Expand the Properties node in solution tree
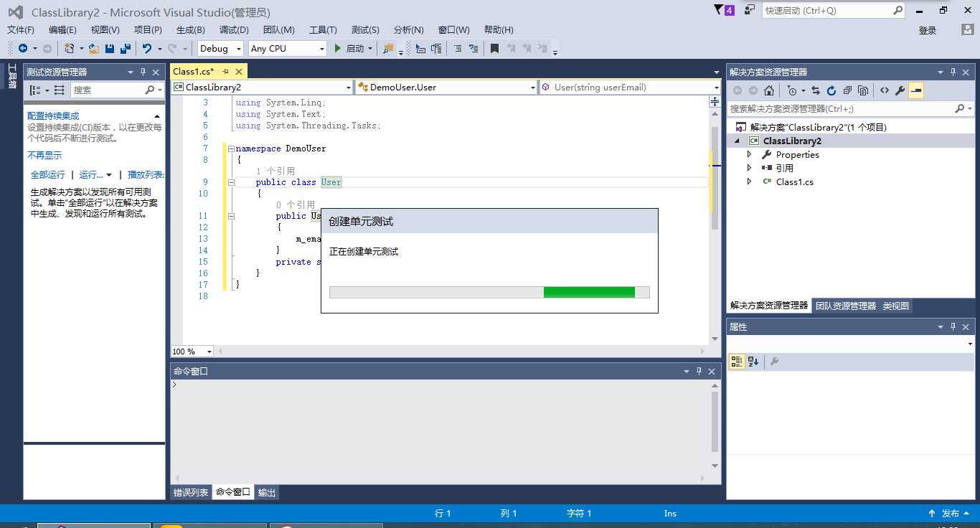This screenshot has width=980, height=528. coord(750,154)
